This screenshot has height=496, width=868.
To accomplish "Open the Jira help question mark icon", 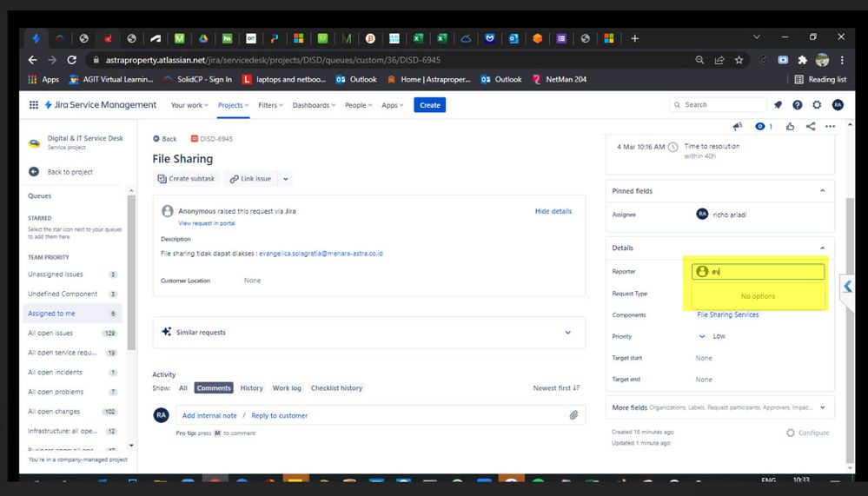I will click(797, 104).
